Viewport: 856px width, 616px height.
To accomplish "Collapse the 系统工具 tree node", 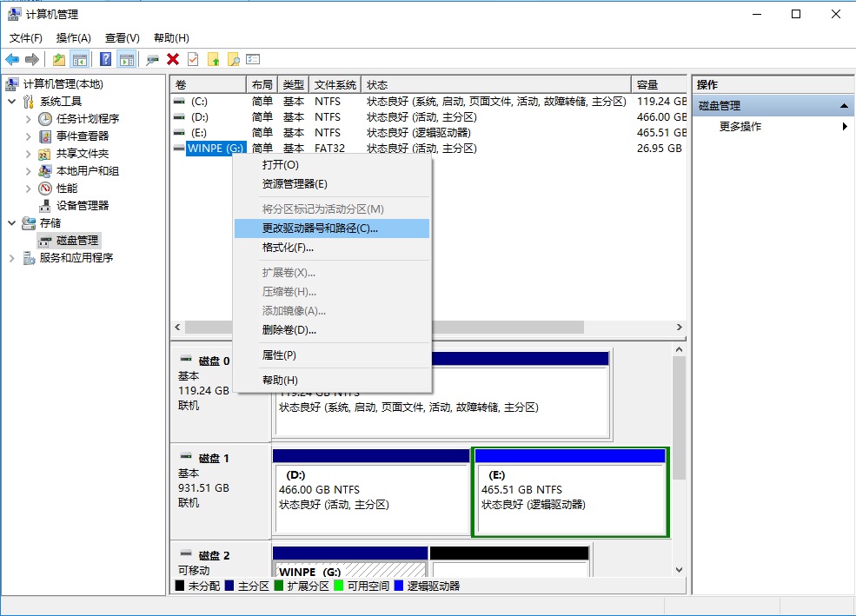I will (x=12, y=102).
